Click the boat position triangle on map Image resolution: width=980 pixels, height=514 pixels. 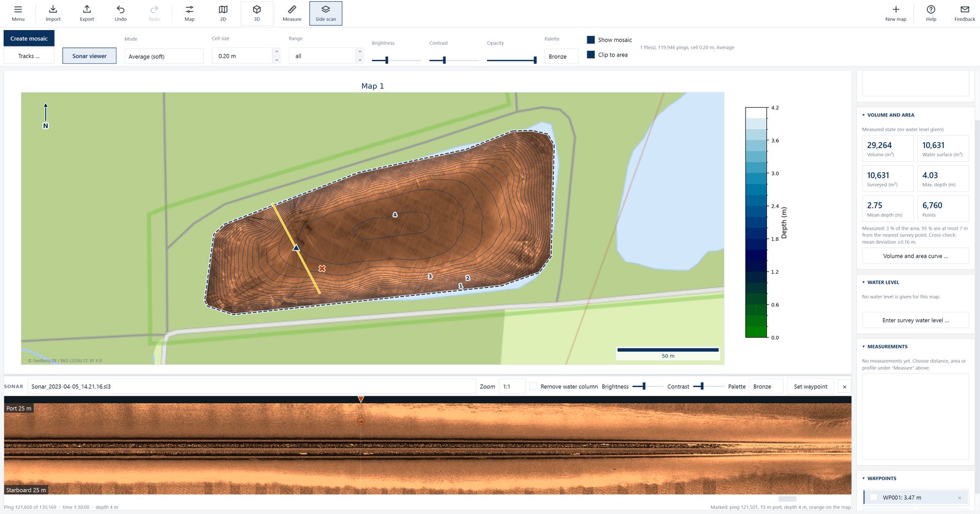point(296,248)
